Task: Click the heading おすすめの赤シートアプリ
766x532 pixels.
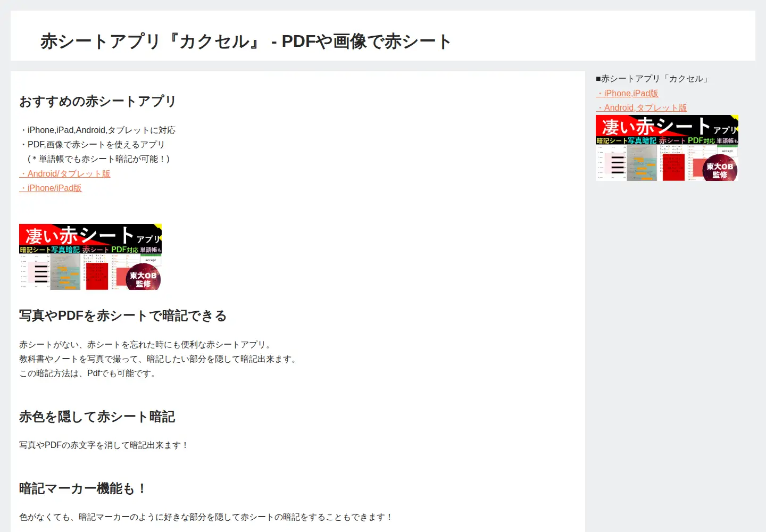Action: point(98,101)
